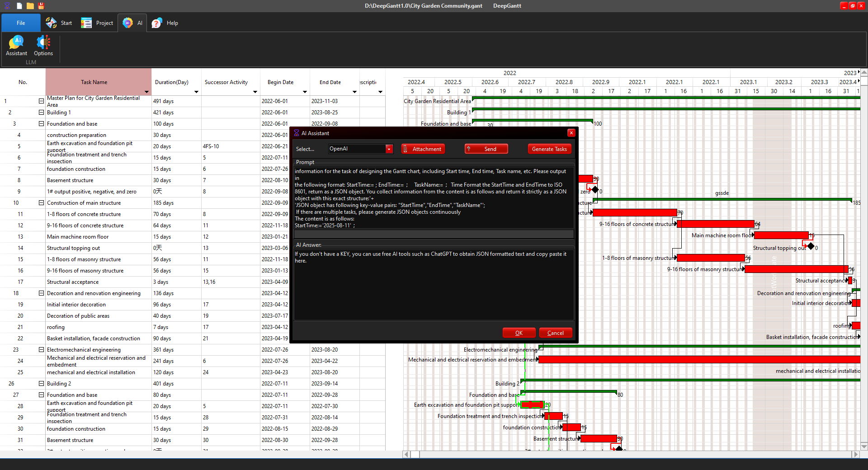
Task: Open the OpenAI model selection dropdown
Action: tap(389, 149)
